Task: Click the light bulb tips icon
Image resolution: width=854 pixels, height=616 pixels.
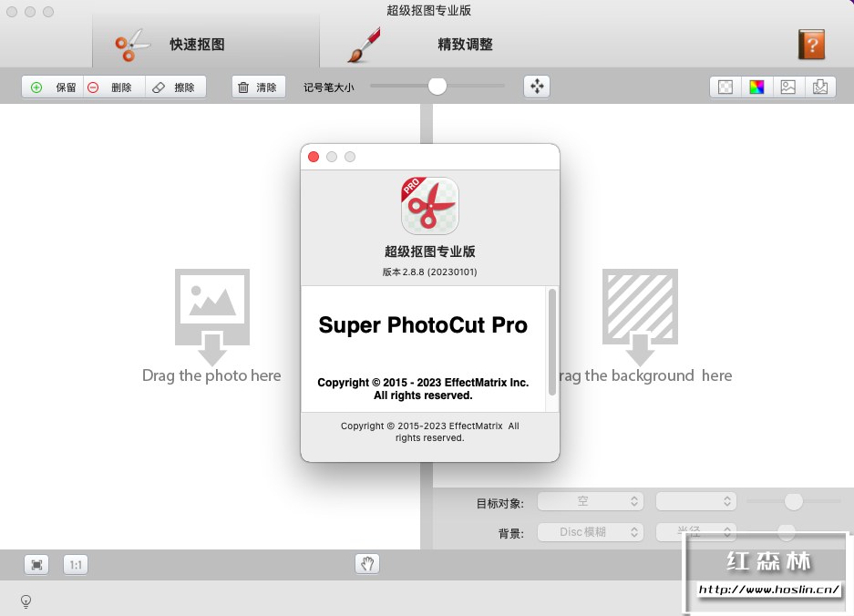Action: (26, 601)
